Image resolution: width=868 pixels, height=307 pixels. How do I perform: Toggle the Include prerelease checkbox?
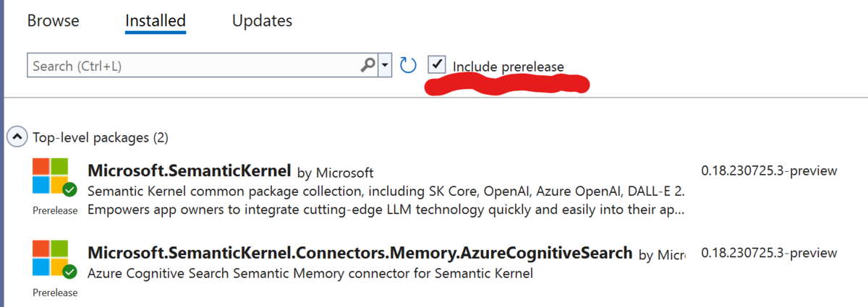(x=437, y=65)
